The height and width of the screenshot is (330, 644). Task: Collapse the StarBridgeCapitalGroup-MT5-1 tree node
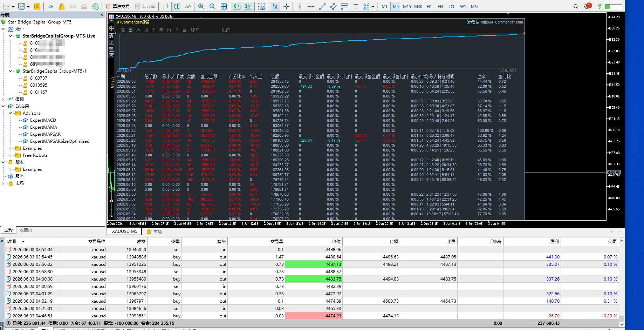pyautogui.click(x=10, y=71)
